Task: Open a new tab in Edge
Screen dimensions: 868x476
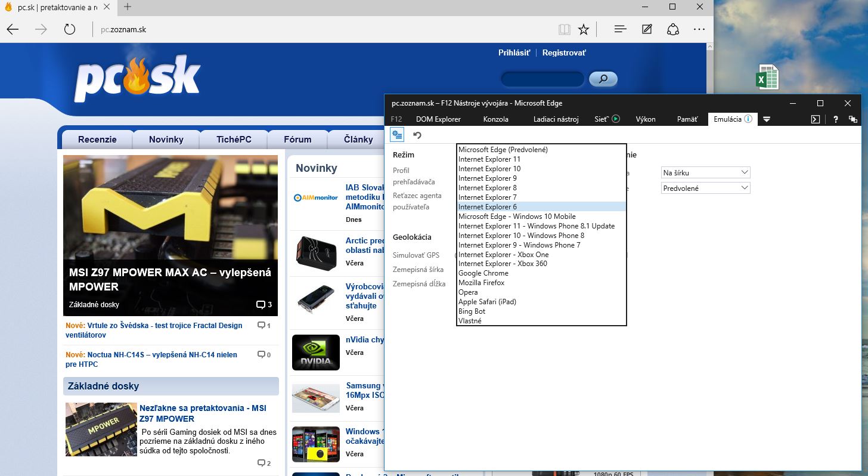Action: 127,7
